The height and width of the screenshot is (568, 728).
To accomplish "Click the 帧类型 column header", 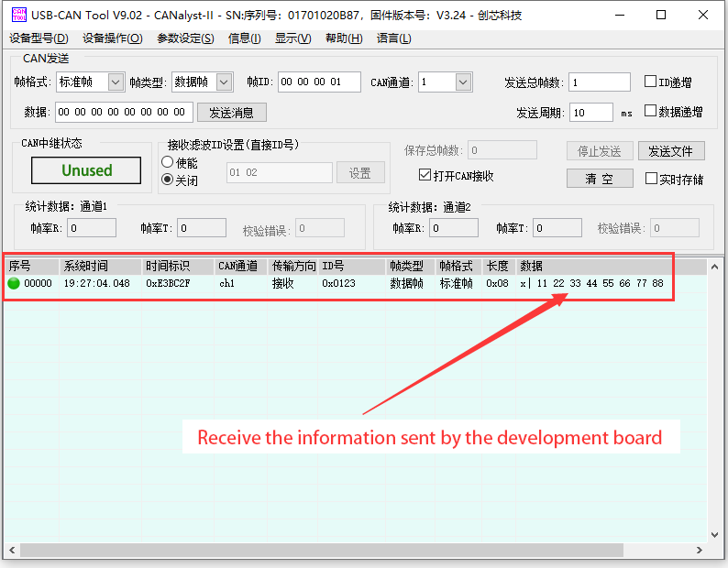I will [x=411, y=266].
